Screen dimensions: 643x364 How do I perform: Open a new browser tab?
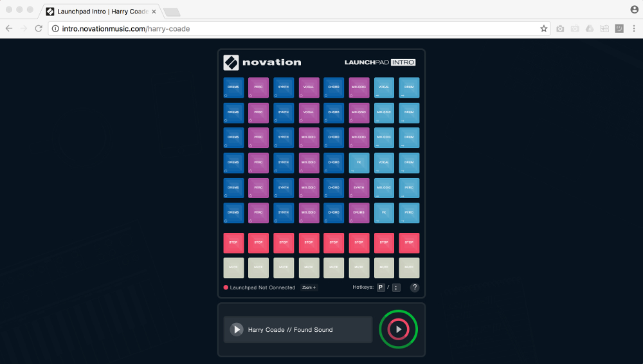[x=172, y=12]
